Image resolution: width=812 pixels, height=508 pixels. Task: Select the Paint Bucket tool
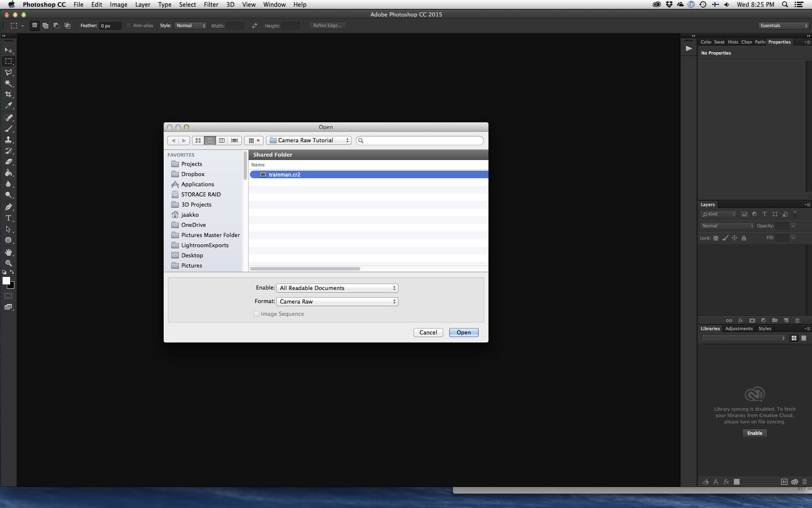pyautogui.click(x=8, y=173)
